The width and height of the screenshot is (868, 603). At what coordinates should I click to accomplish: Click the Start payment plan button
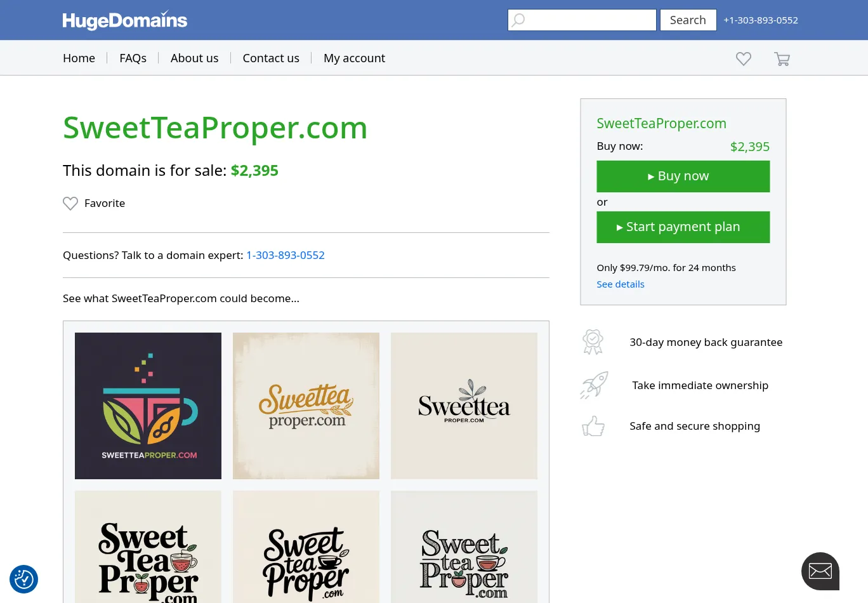(x=683, y=227)
